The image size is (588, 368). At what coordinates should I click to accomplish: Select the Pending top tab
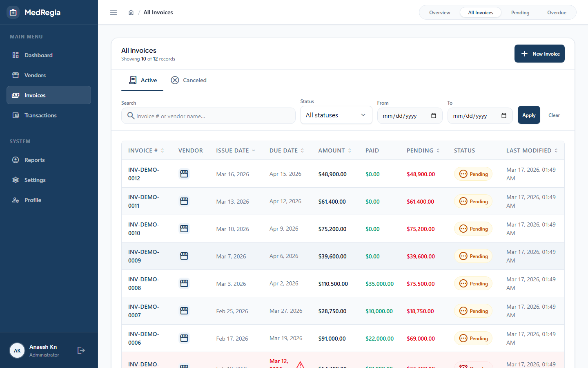tap(520, 13)
